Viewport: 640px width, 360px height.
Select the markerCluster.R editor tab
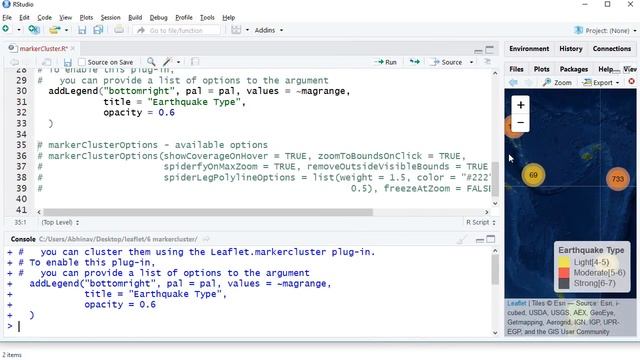(x=43, y=49)
